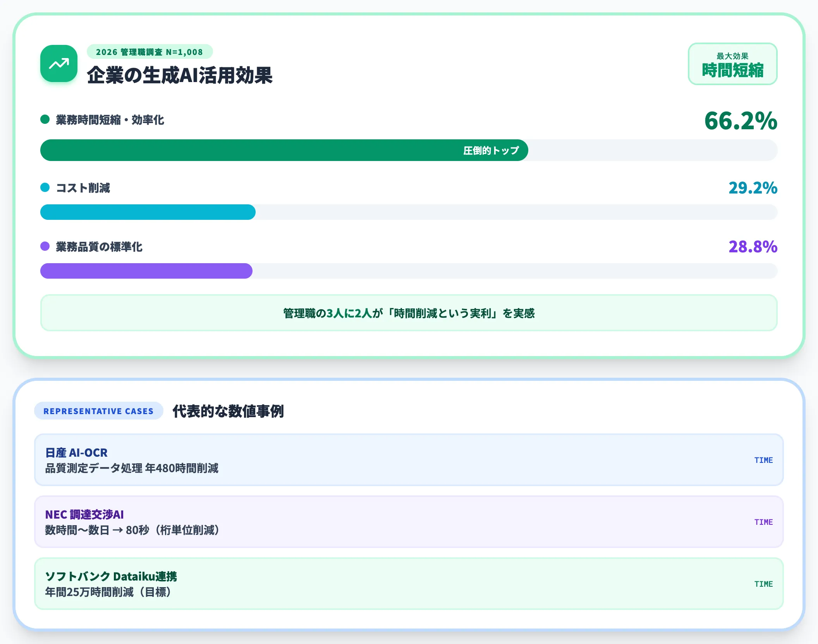Click 年間25万時間削減（目標） text
Image resolution: width=818 pixels, height=644 pixels.
(108, 592)
